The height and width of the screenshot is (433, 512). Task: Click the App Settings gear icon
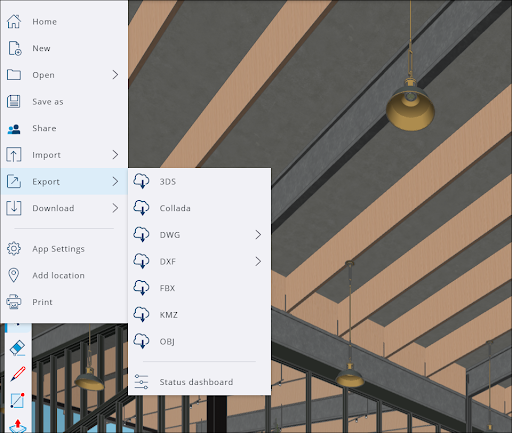pyautogui.click(x=14, y=248)
